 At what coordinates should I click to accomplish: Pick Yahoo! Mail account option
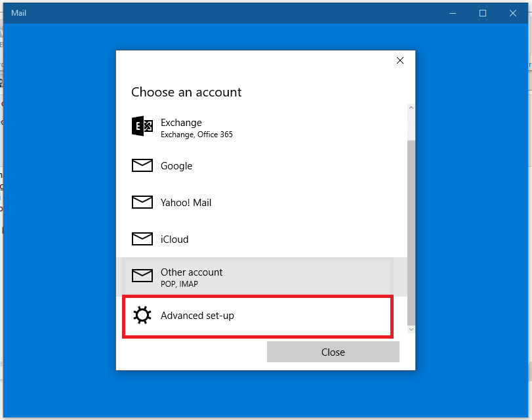tap(185, 202)
